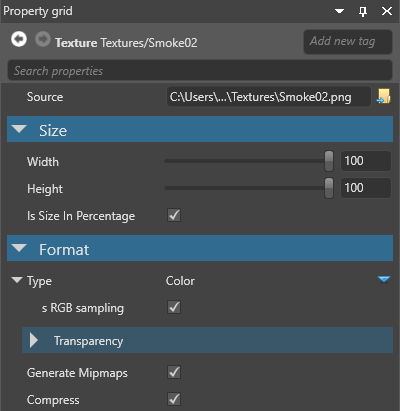Collapse the Format section
Screen dimensions: 400x411
pyautogui.click(x=19, y=248)
